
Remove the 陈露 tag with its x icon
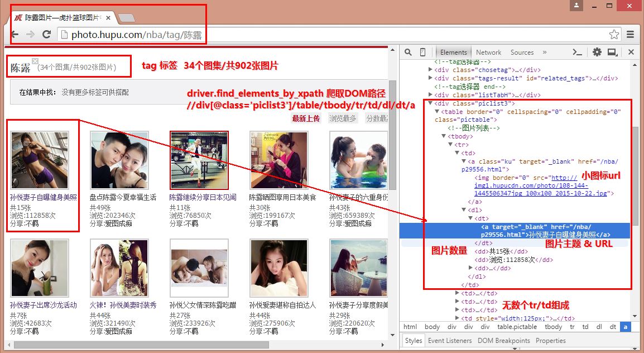click(35, 61)
